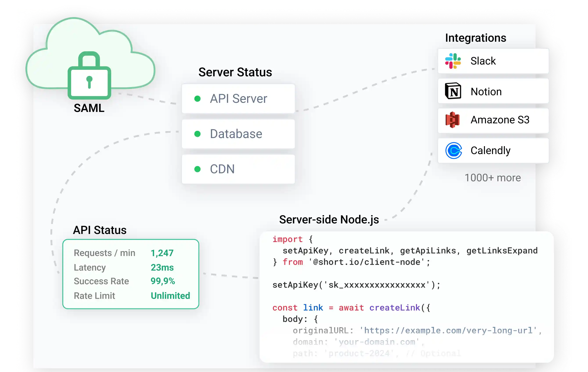Click the Success Rate 99,9% value
The width and height of the screenshot is (588, 372).
[x=163, y=281]
